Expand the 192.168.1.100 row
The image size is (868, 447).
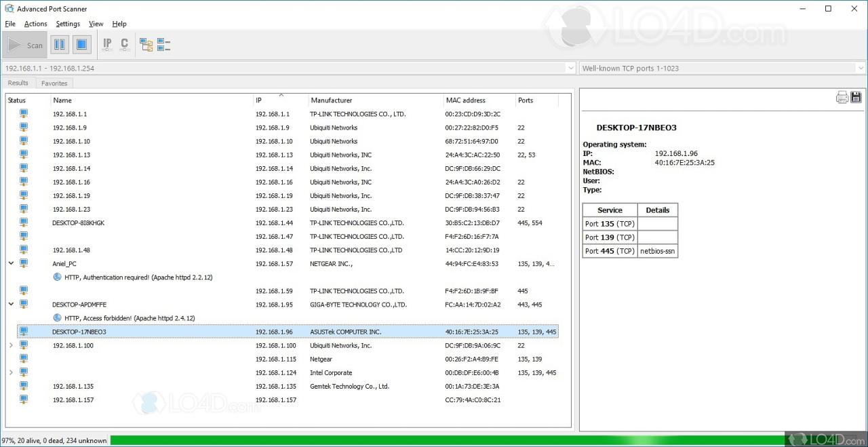coord(11,345)
